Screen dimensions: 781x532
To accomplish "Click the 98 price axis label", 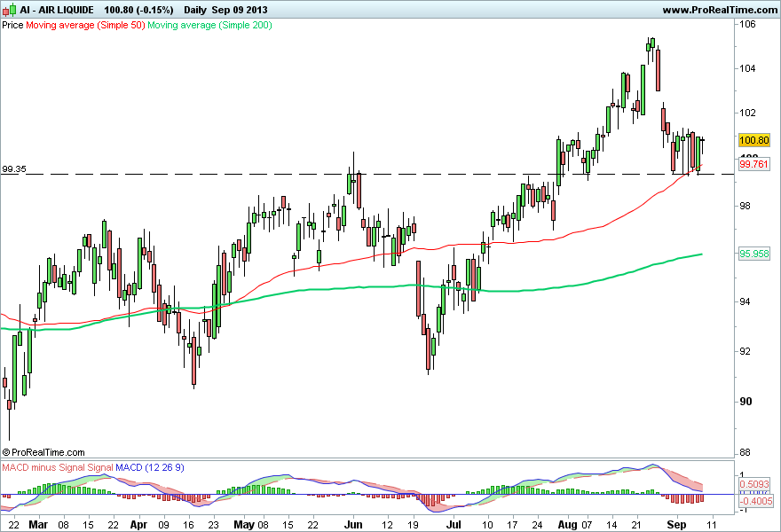I will coord(745,206).
